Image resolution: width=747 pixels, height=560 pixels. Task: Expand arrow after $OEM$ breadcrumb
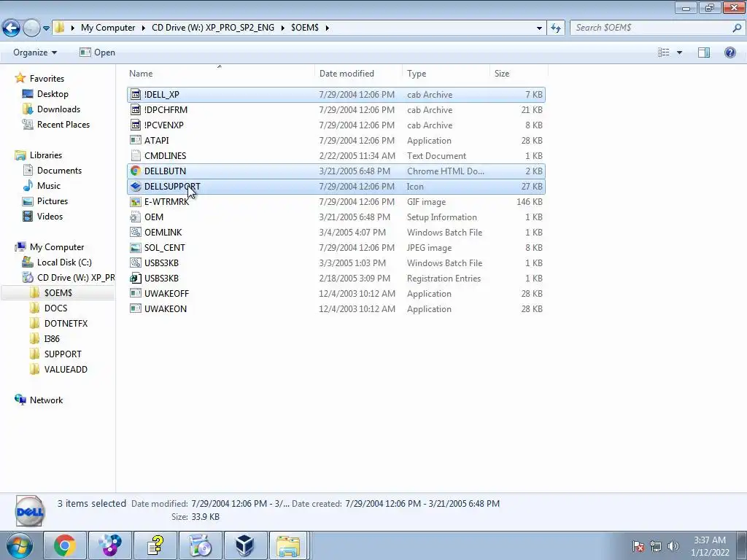coord(328,28)
